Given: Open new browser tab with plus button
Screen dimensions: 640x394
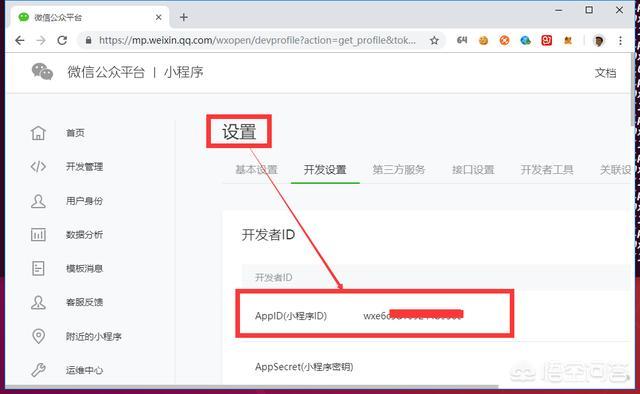Looking at the screenshot, I should click(184, 17).
